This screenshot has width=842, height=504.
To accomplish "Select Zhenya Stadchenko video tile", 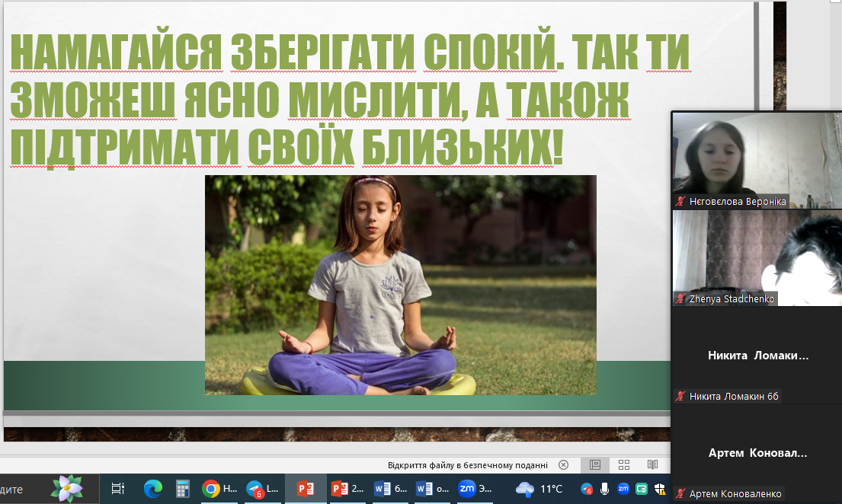I will point(756,258).
